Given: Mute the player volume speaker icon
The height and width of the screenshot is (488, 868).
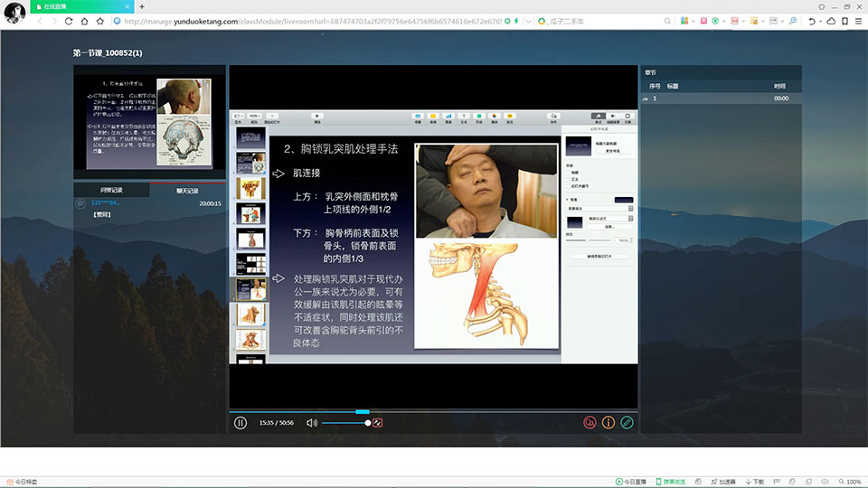Looking at the screenshot, I should click(x=312, y=423).
